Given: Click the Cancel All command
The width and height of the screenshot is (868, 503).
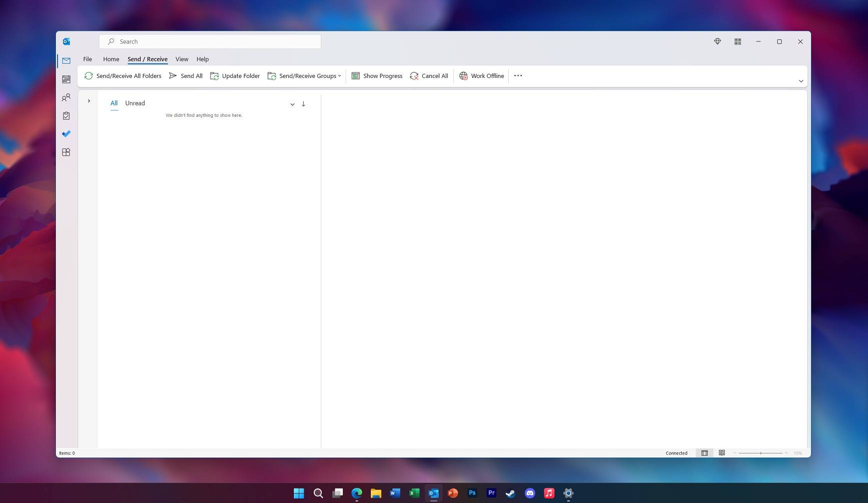Looking at the screenshot, I should tap(429, 76).
